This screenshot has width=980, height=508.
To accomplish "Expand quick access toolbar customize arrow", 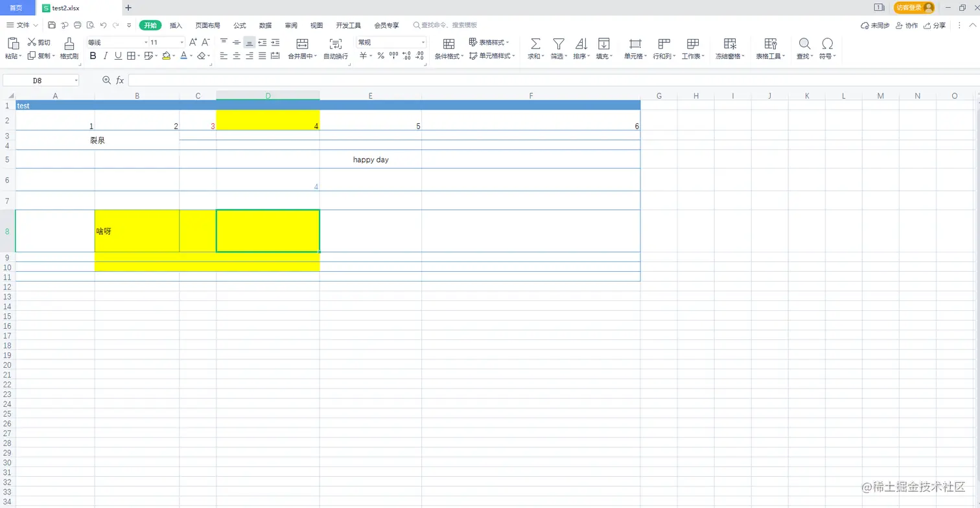I will (129, 25).
